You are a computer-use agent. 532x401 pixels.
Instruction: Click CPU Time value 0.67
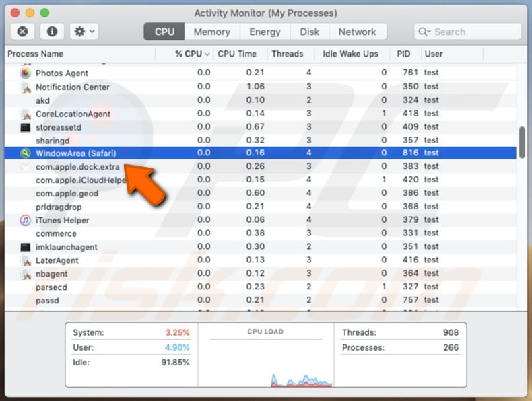[x=255, y=126]
